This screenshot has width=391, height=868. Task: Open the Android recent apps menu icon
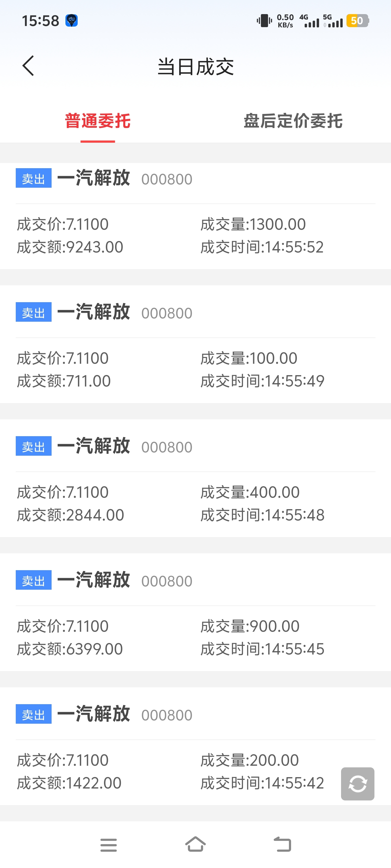coord(108,845)
